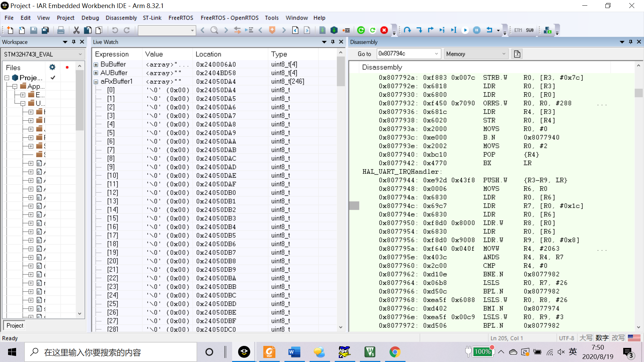Screen dimensions: 644x362
Task: Expand the BuBuffer array
Action: [96, 64]
